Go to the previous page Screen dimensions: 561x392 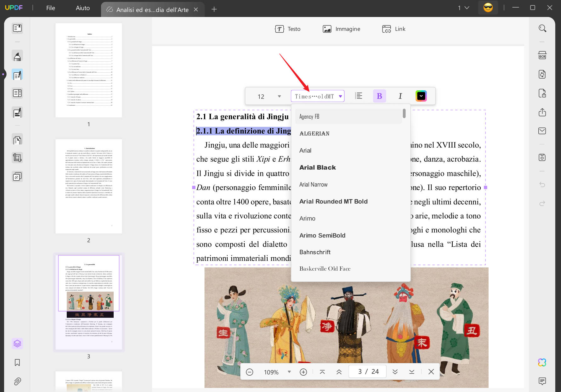click(339, 372)
